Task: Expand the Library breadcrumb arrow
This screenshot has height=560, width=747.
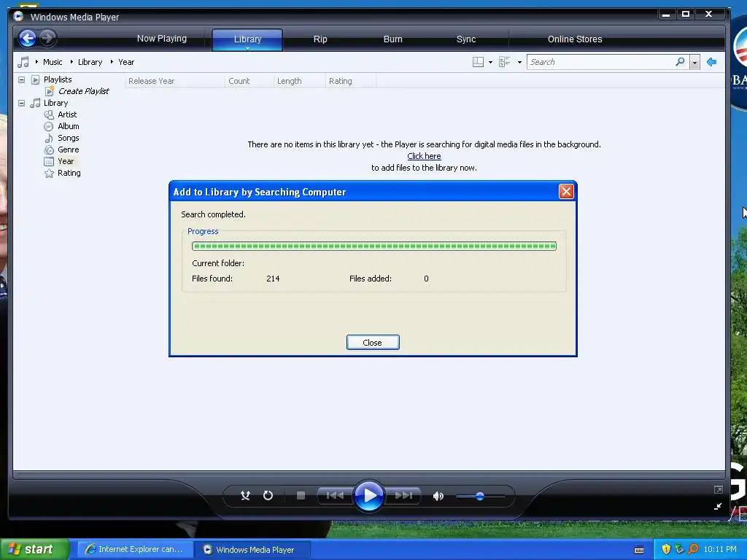Action: 71,62
